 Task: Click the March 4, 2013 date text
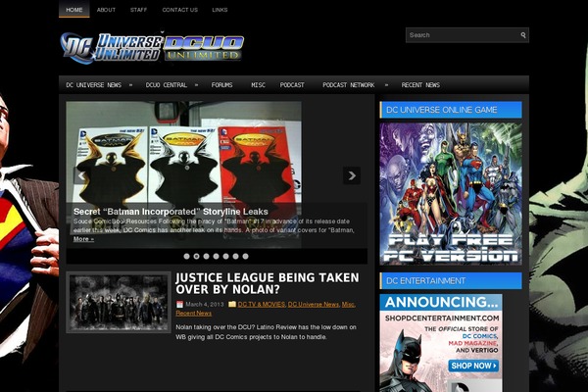[x=205, y=304]
